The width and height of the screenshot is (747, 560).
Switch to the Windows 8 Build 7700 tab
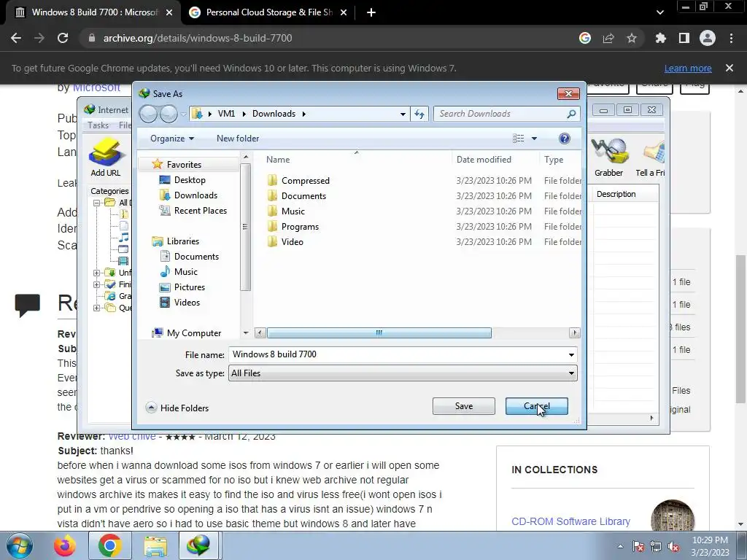93,12
